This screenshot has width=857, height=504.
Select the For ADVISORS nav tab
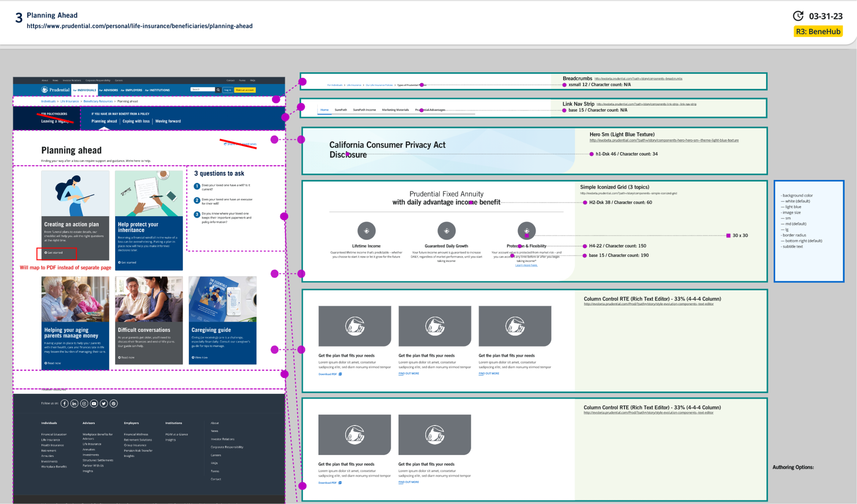109,90
